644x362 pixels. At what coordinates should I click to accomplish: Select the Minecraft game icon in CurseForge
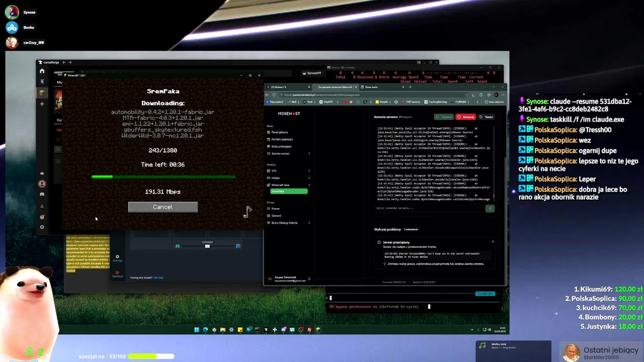tap(42, 93)
